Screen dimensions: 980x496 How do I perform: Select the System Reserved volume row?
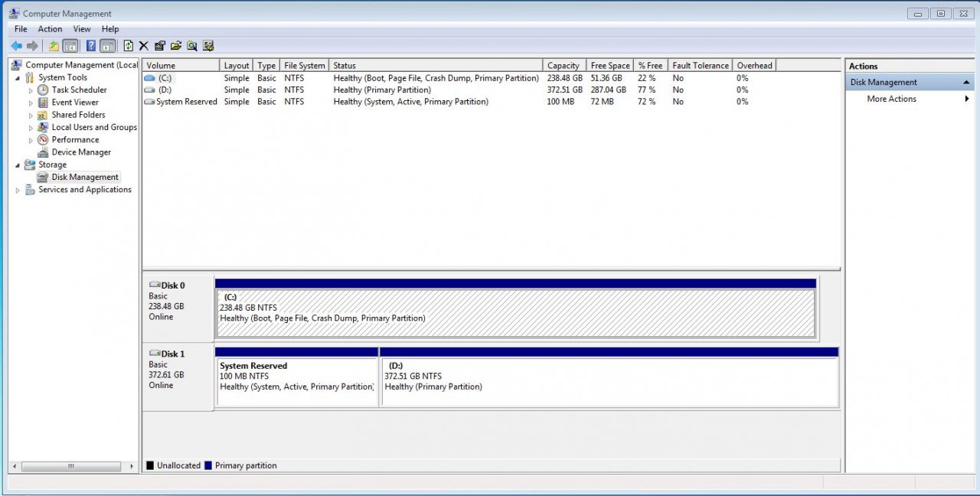(492, 102)
